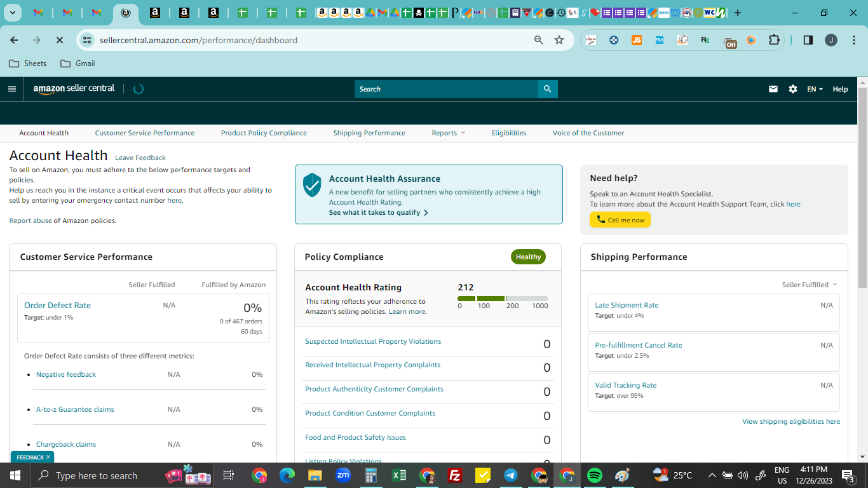Open the Chrome zoom magnifier icon

[539, 40]
